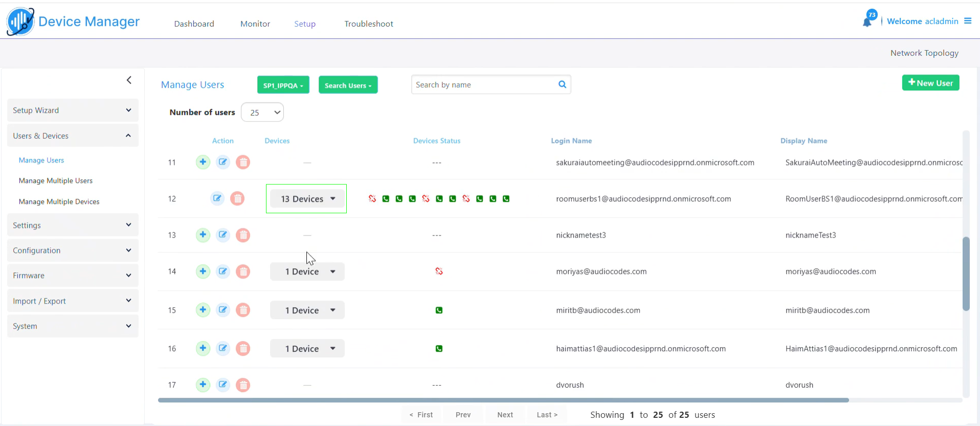The width and height of the screenshot is (980, 426).
Task: Click the search magnifier icon
Action: 562,84
